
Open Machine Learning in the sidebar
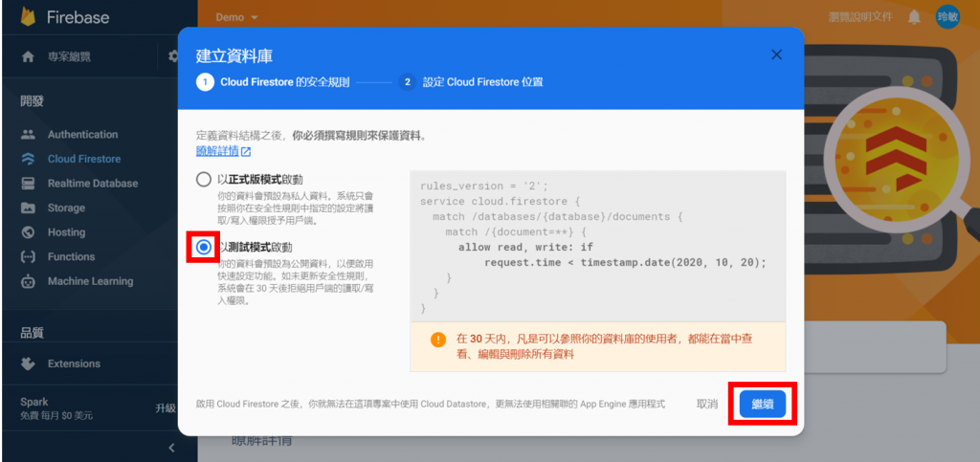pos(91,281)
